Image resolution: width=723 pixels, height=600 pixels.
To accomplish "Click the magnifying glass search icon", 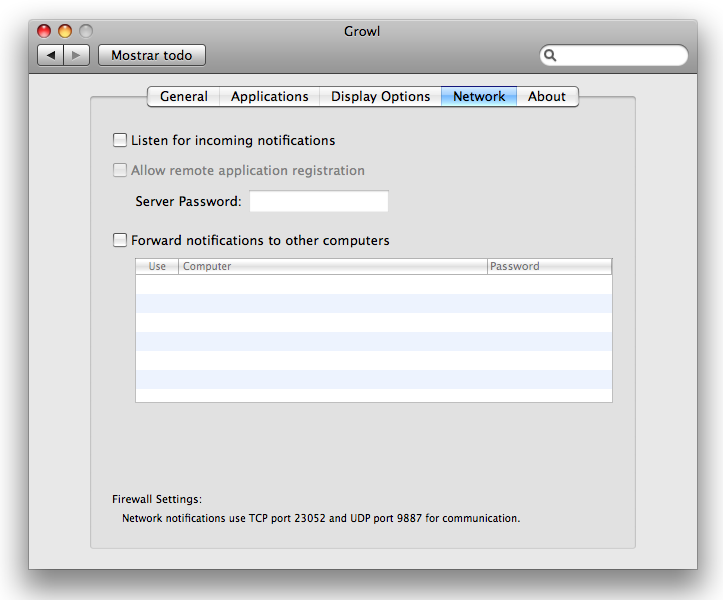I will click(550, 55).
